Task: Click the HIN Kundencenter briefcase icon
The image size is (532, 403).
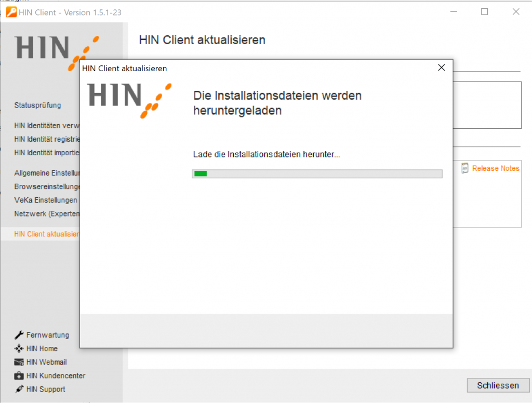Action: [x=19, y=375]
